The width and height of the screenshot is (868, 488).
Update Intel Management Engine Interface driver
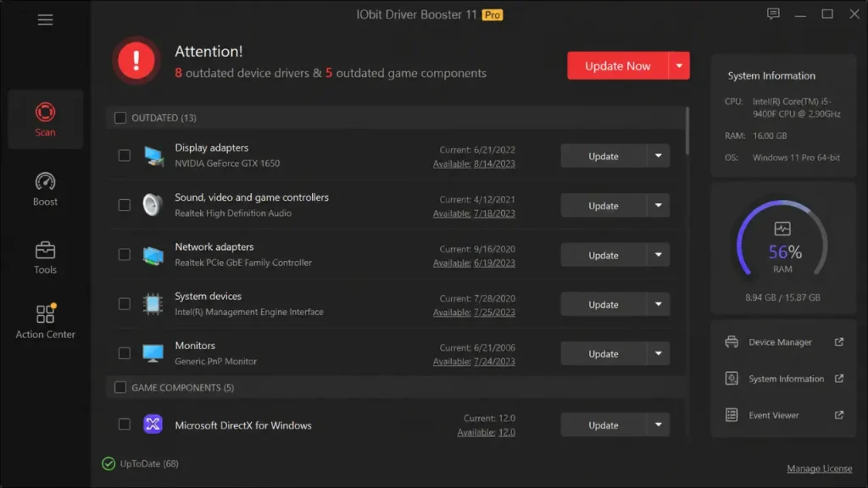click(x=604, y=304)
